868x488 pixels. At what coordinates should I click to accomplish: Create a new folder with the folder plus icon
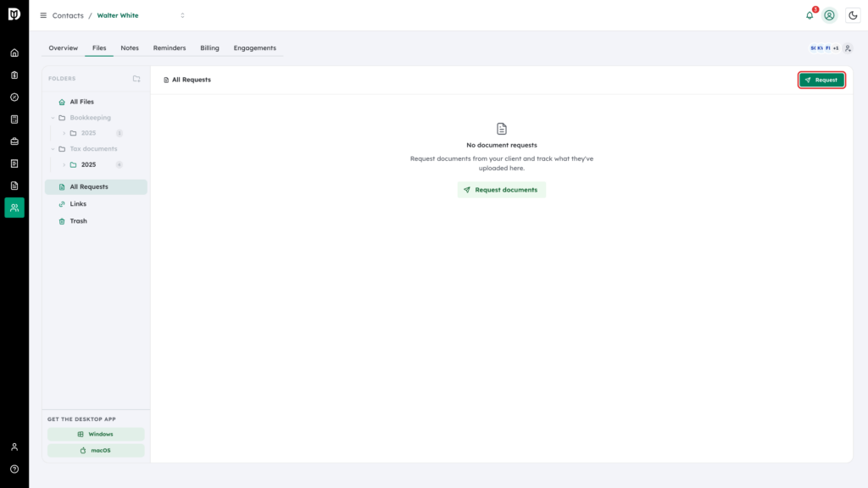(136, 79)
